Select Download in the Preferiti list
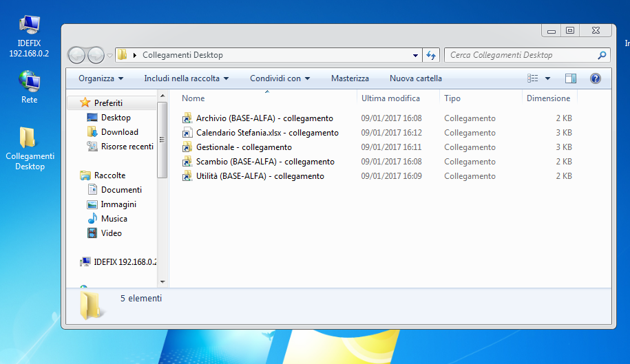 (x=119, y=132)
